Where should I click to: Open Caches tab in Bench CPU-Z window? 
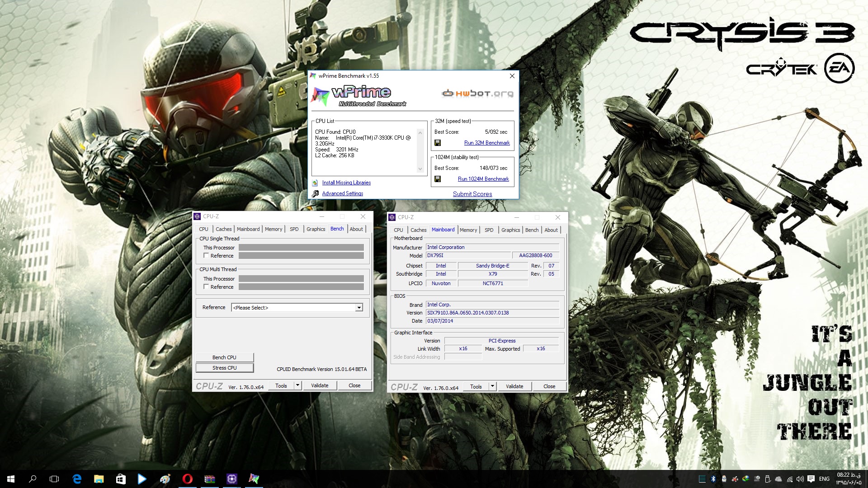(223, 229)
